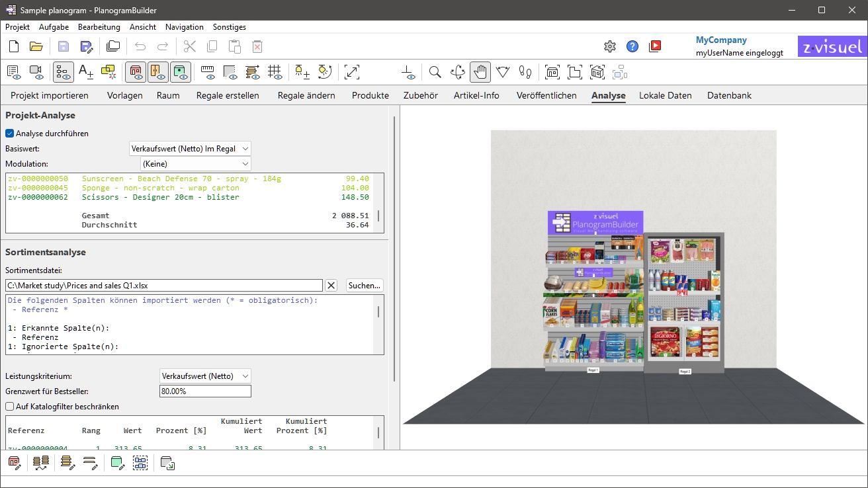868x488 pixels.
Task: Switch to the Datenbank tab
Action: [729, 95]
